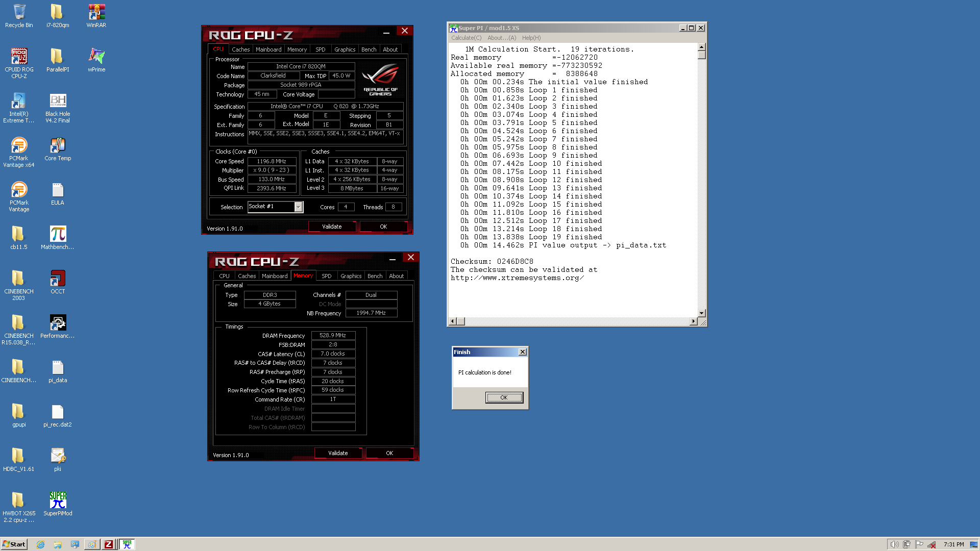Click Super PI vertical scrollbar down arrow
The image size is (980, 551).
(x=702, y=313)
